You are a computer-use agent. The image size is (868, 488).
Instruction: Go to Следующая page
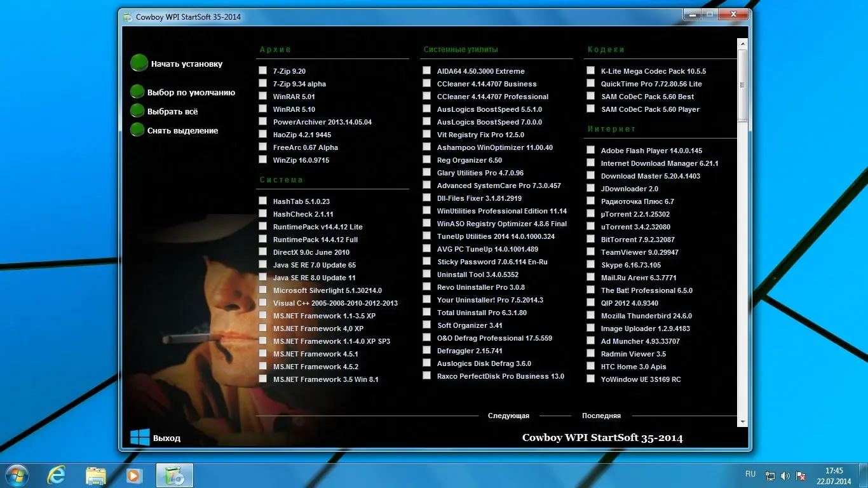[x=508, y=416]
